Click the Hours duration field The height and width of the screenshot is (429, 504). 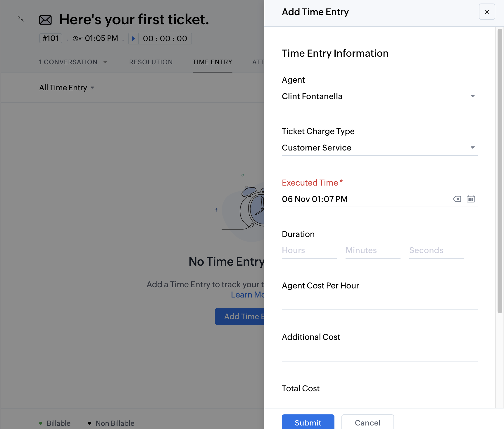click(x=309, y=250)
